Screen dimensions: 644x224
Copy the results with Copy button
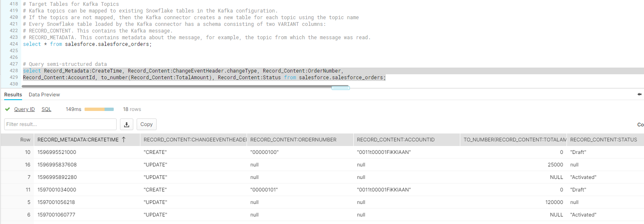[x=146, y=124]
